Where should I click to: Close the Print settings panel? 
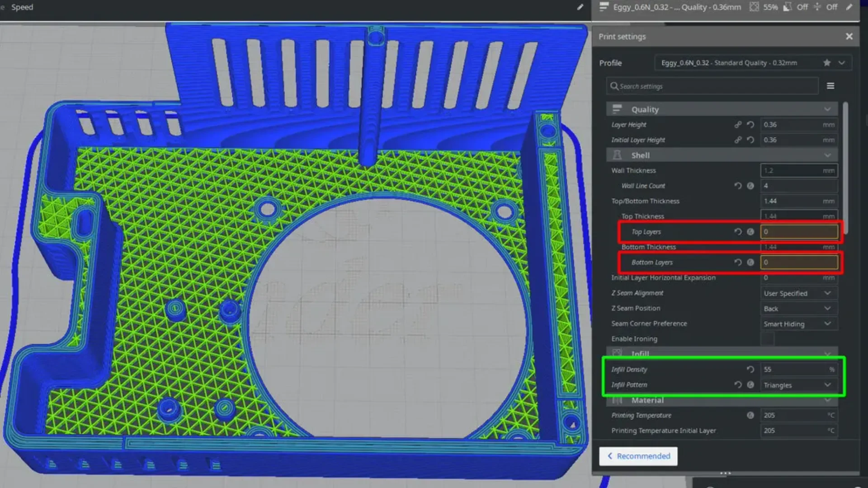(849, 37)
